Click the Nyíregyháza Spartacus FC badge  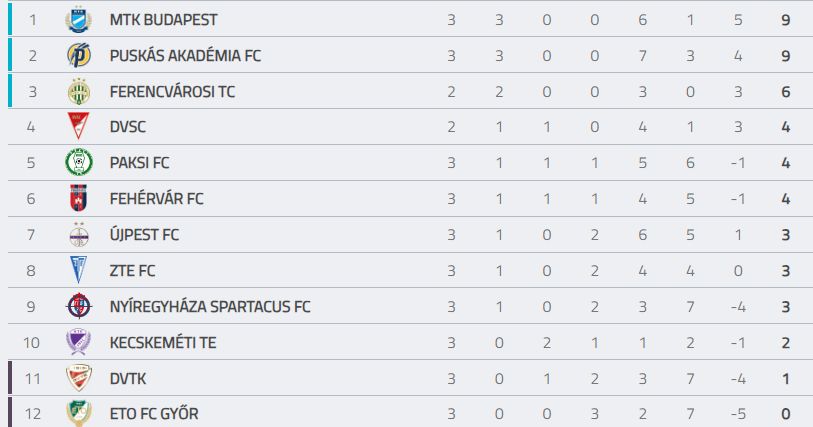pos(79,306)
